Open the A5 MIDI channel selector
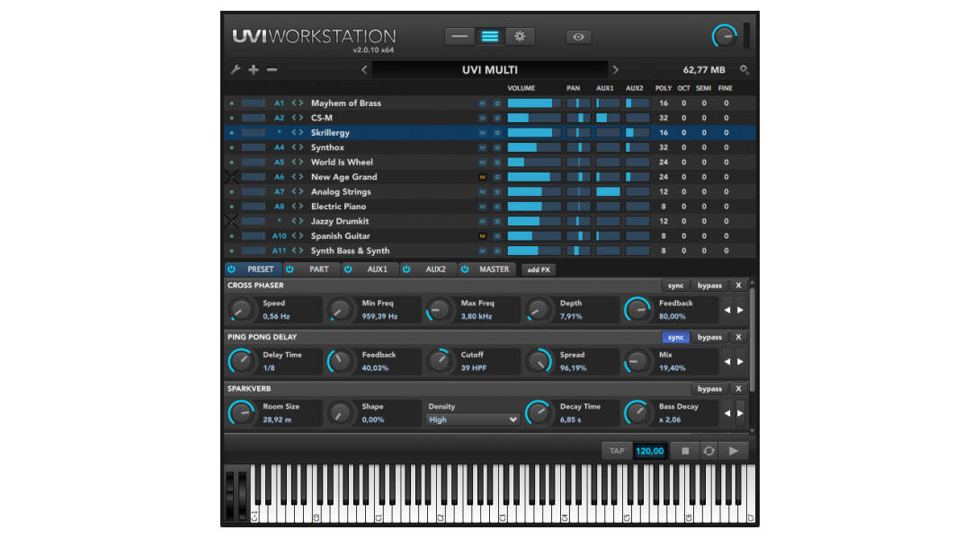The height and width of the screenshot is (539, 980). [x=279, y=162]
